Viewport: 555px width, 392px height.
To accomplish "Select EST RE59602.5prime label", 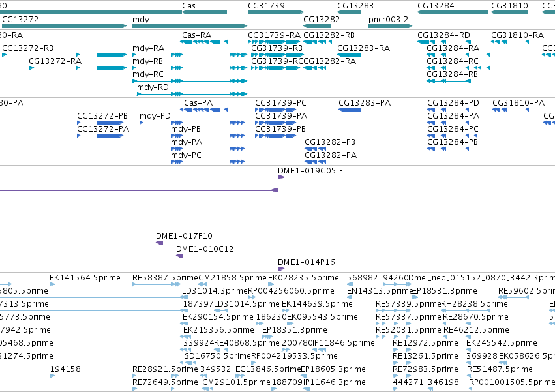I will [527, 291].
